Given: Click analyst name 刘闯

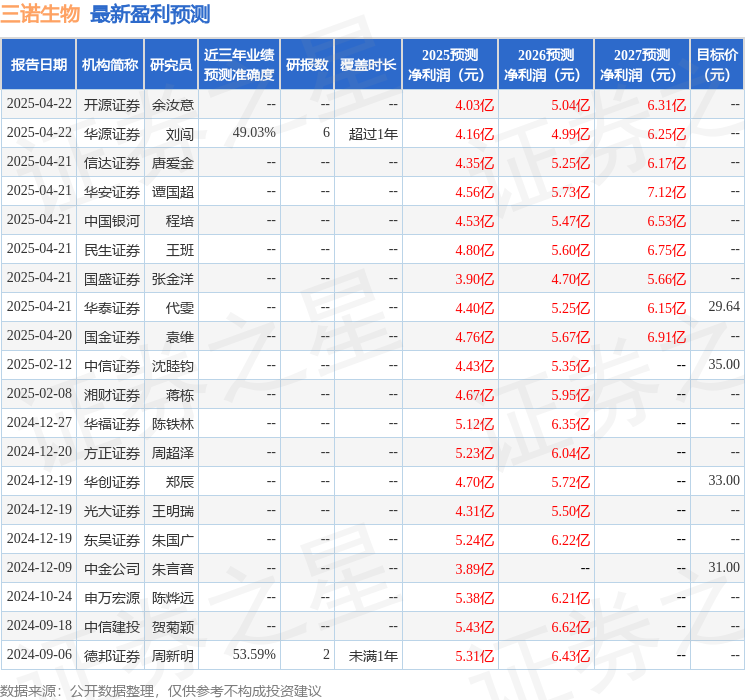Looking at the screenshot, I should [x=180, y=134].
